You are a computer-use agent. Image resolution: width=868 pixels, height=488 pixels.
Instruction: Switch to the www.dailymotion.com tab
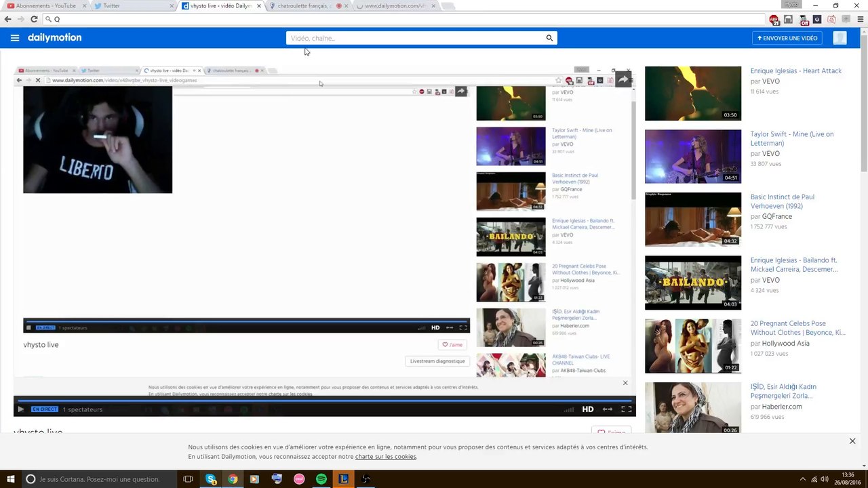coord(397,6)
